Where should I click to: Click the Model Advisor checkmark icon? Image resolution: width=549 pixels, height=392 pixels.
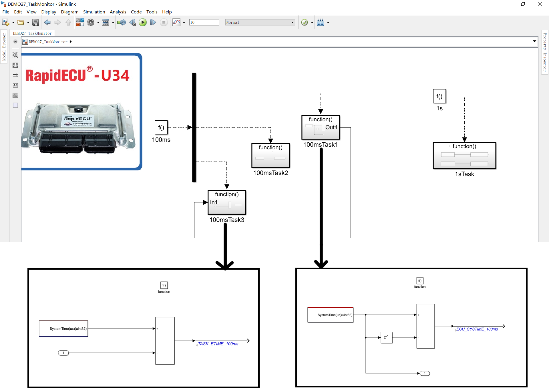pos(305,22)
